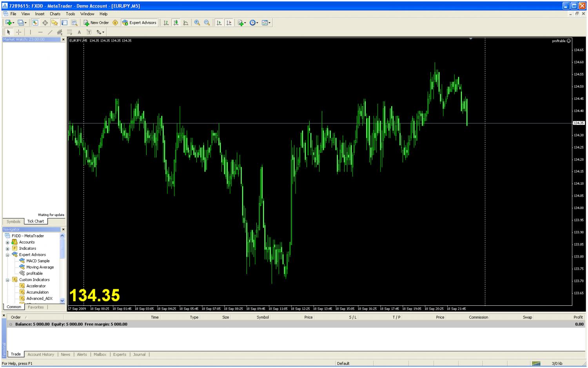Open the MetaEditor yellow diamond icon
The height and width of the screenshot is (368, 588).
click(x=115, y=23)
